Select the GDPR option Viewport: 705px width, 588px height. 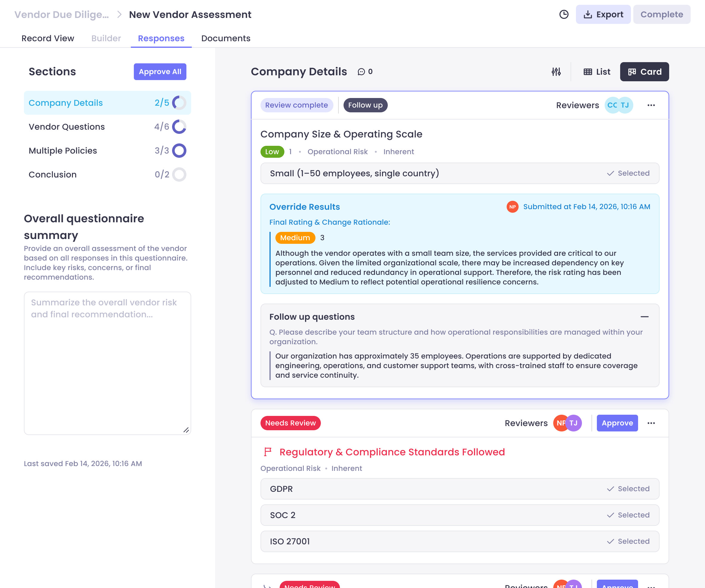coord(460,489)
